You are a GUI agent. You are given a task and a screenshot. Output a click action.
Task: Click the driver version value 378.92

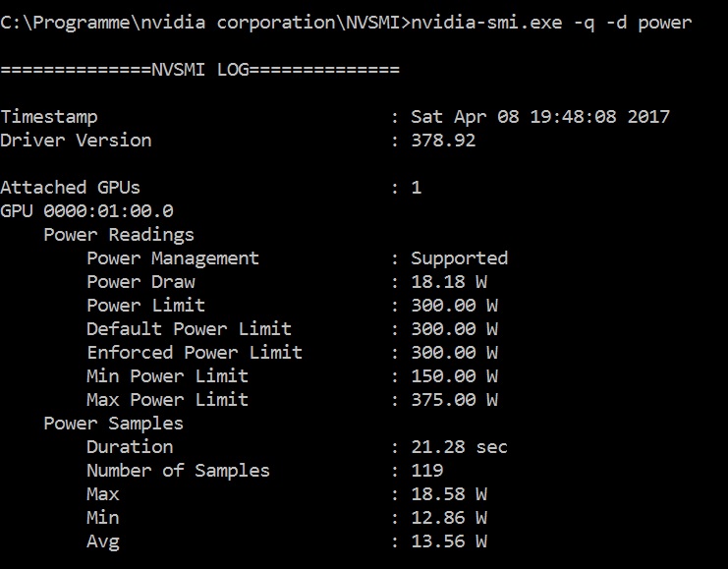coord(443,140)
